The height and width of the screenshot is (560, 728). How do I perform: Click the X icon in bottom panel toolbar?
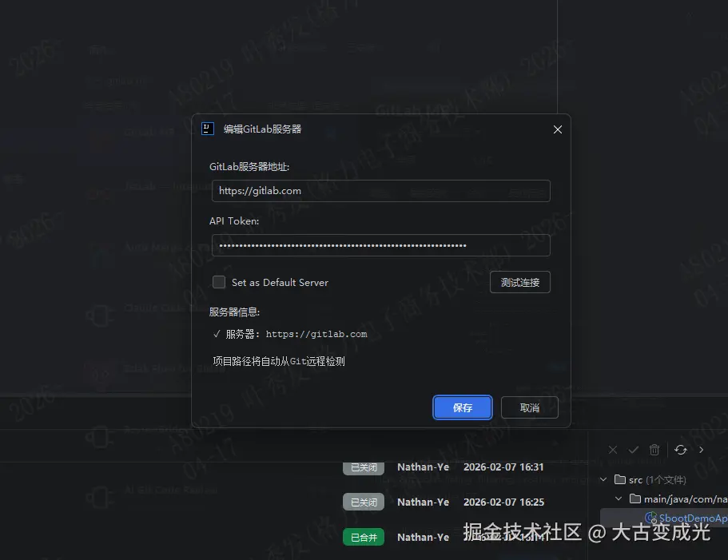point(613,450)
